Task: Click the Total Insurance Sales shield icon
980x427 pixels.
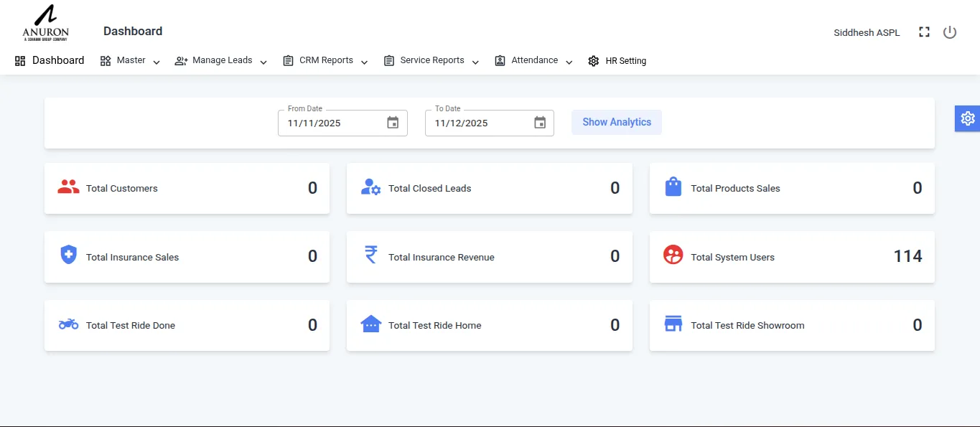Action: [x=67, y=255]
